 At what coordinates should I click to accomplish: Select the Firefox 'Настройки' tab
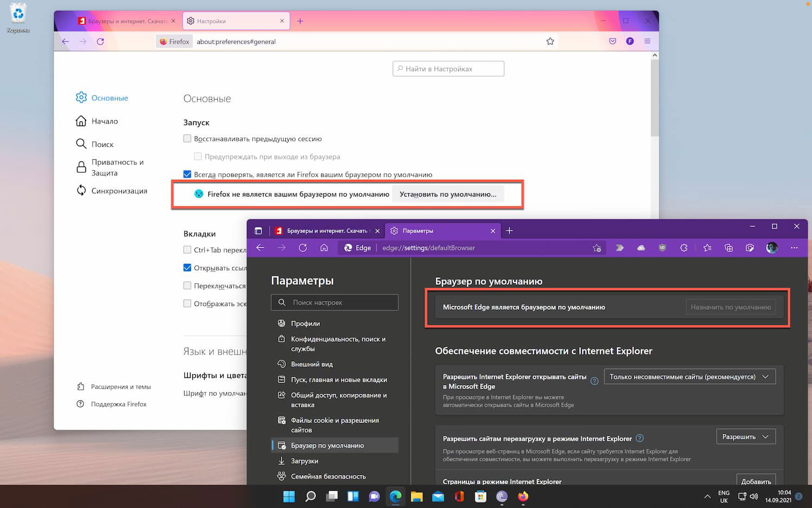pyautogui.click(x=235, y=21)
